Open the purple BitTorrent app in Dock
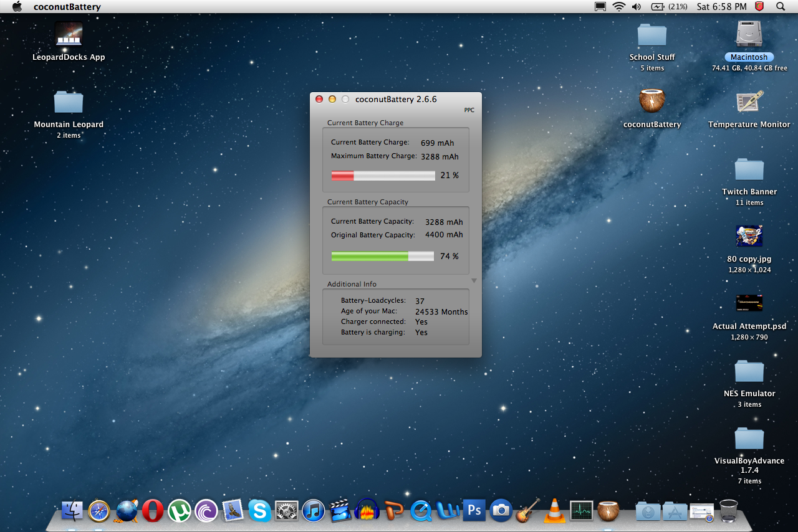The height and width of the screenshot is (532, 798). coord(206,510)
